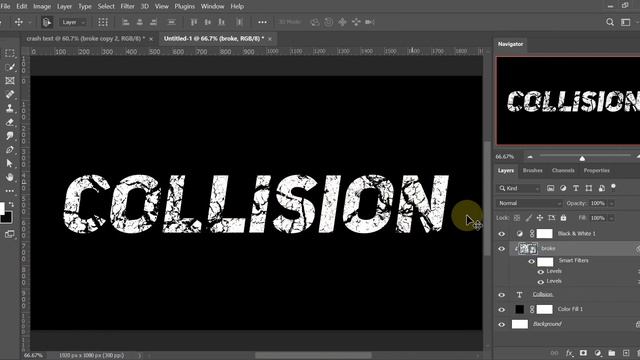Click the Quick Mask mode icon
Image resolution: width=640 pixels, height=360 pixels.
coord(9,234)
